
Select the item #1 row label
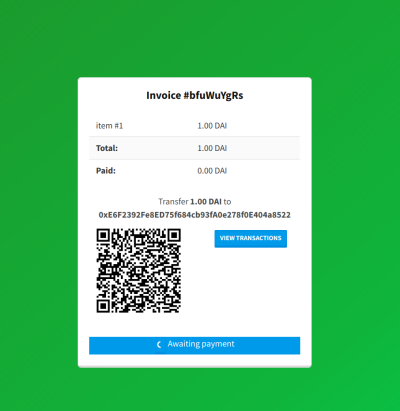point(109,126)
